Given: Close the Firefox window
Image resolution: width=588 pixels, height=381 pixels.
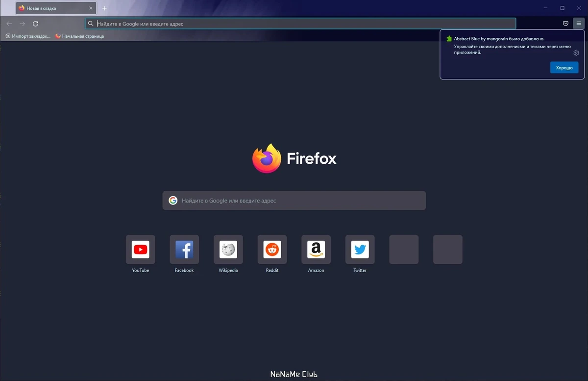Looking at the screenshot, I should [579, 8].
